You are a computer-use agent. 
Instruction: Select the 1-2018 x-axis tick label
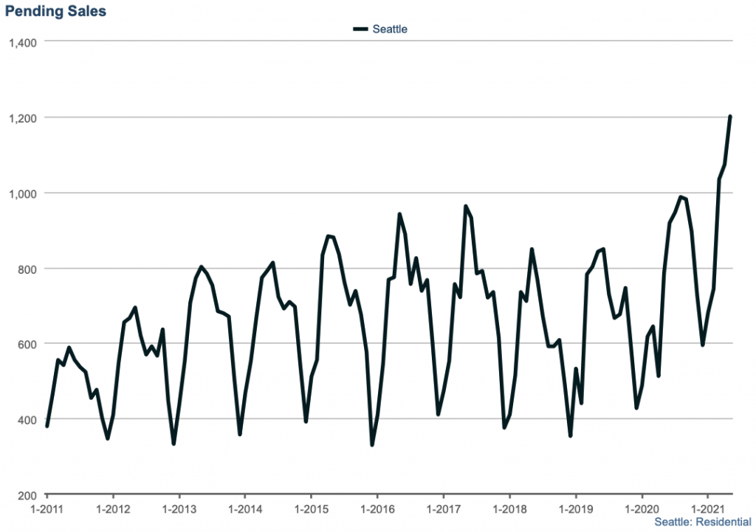[x=509, y=509]
